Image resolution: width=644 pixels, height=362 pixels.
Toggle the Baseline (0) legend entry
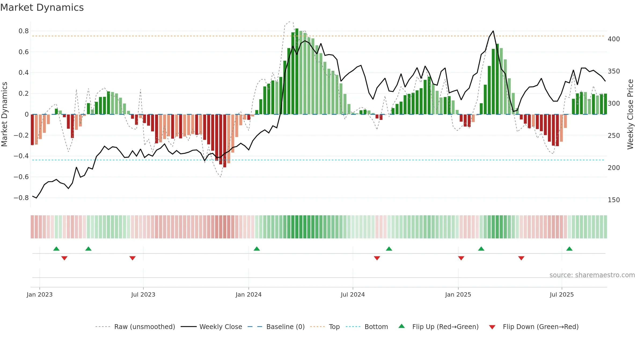point(276,327)
